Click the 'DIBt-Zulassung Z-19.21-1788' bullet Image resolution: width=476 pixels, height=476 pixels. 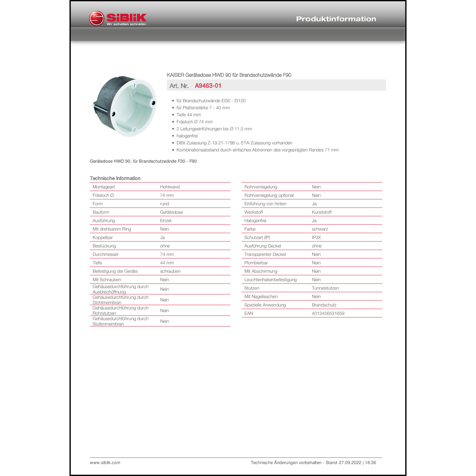[234, 143]
